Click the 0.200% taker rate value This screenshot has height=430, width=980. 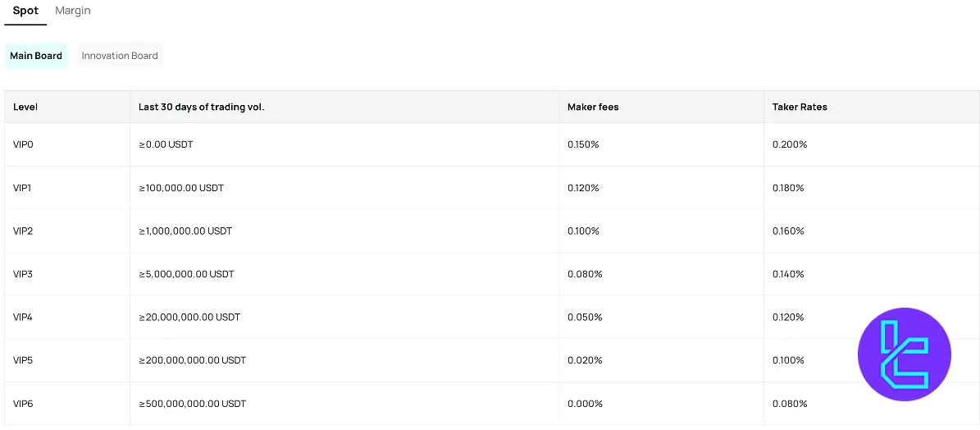(790, 144)
